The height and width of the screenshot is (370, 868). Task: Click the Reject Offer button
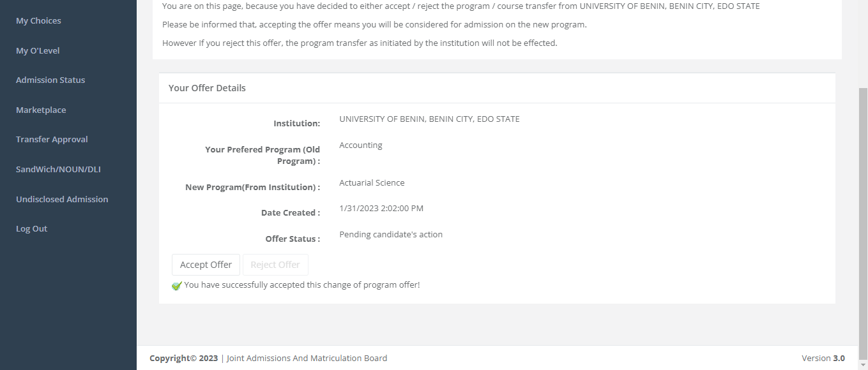click(275, 264)
